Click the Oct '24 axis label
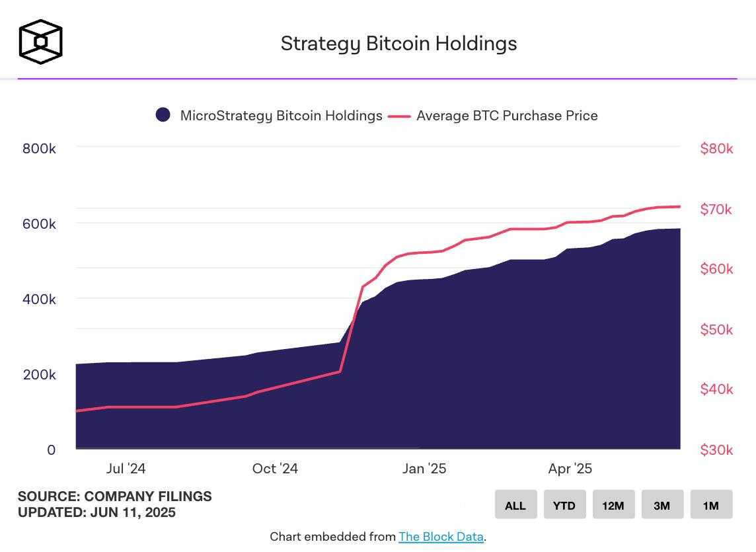Image resolution: width=756 pixels, height=552 pixels. pyautogui.click(x=276, y=469)
